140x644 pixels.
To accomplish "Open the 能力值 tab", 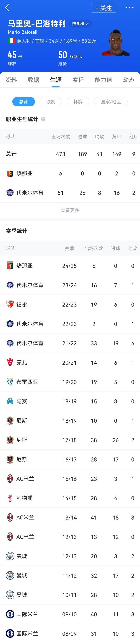I will click(103, 80).
